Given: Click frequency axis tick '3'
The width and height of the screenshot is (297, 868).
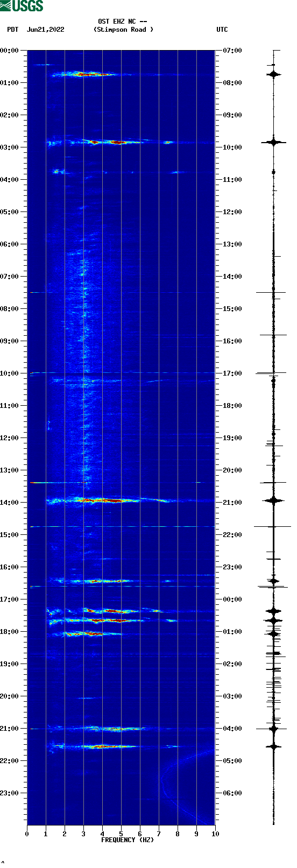Looking at the screenshot, I should pyautogui.click(x=83, y=834).
